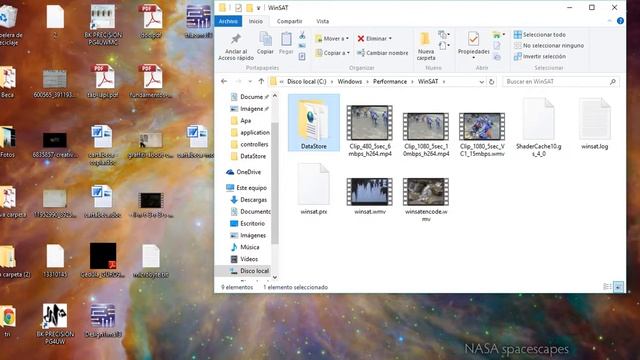Screen dimensions: 640x360
Task: Click the Copiar ribbon icon
Action: point(265,43)
